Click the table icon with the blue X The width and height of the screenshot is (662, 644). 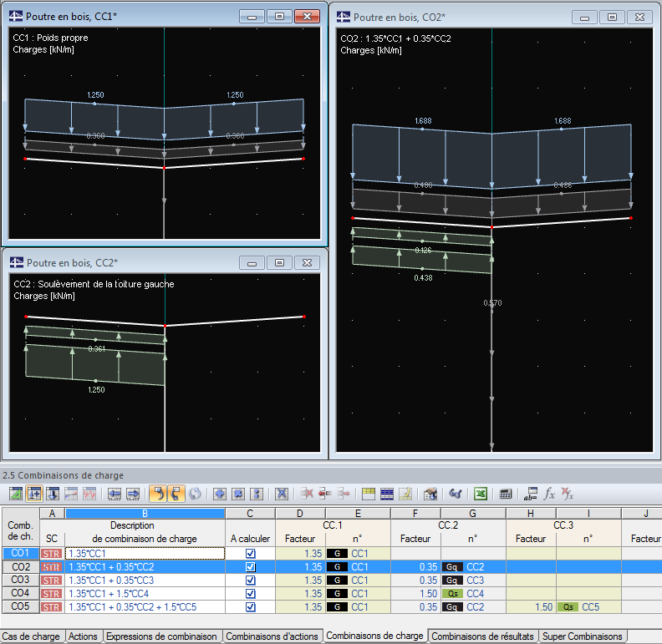282,494
